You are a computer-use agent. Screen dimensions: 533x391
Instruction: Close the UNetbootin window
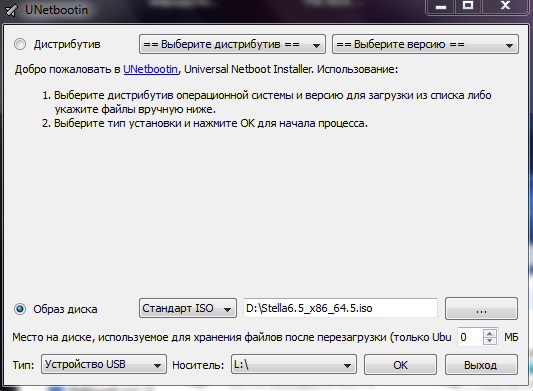(x=505, y=6)
